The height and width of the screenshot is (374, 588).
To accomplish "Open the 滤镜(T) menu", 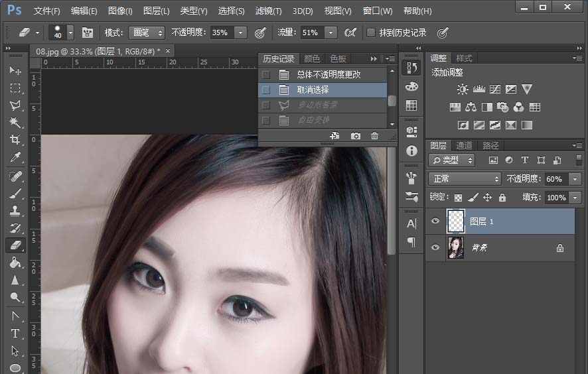I will coord(268,11).
